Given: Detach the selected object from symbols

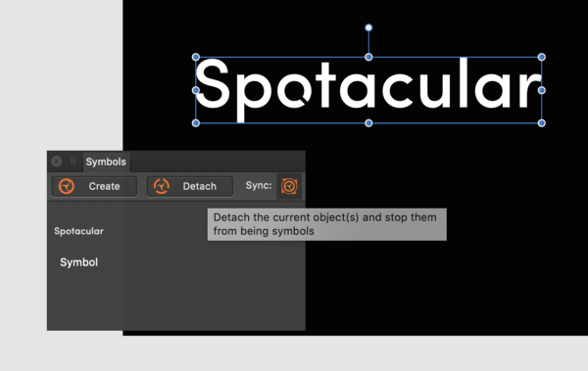Looking at the screenshot, I should click(190, 186).
